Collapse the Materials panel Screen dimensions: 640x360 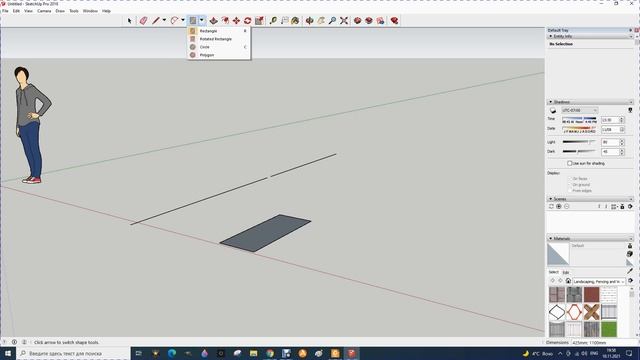pyautogui.click(x=551, y=238)
